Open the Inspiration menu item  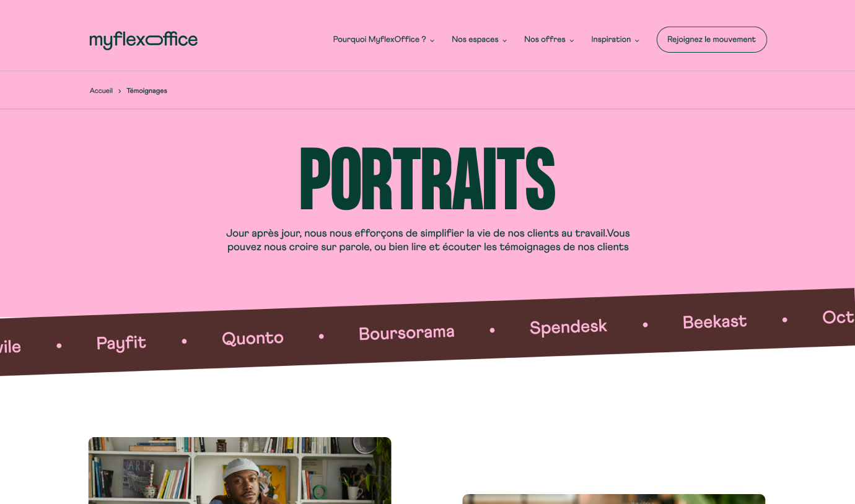[611, 40]
